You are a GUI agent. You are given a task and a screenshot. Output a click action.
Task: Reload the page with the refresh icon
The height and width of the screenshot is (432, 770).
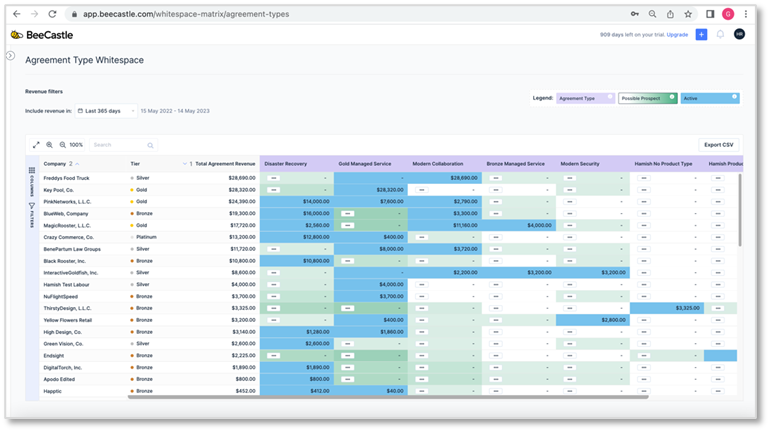coord(53,14)
